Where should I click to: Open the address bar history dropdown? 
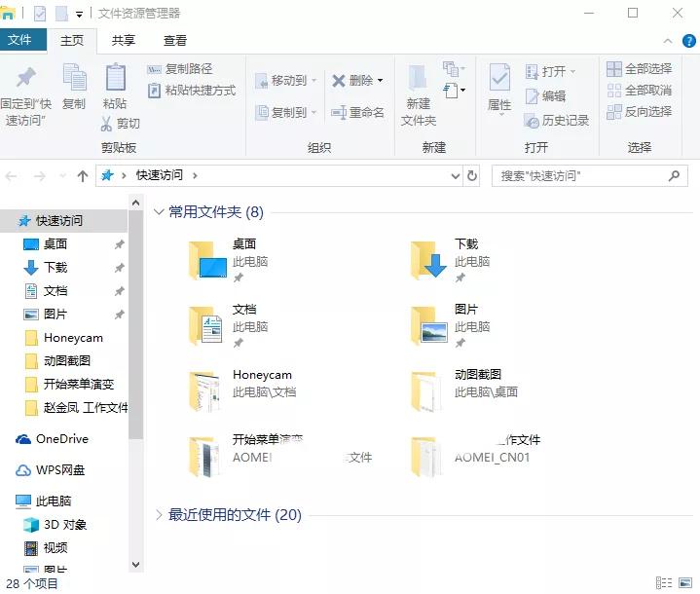(x=455, y=176)
